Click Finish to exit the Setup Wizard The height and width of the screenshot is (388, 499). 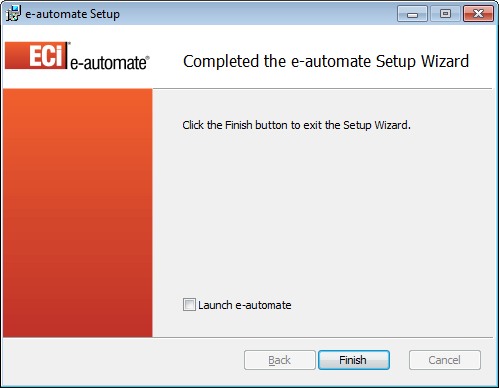pyautogui.click(x=354, y=360)
